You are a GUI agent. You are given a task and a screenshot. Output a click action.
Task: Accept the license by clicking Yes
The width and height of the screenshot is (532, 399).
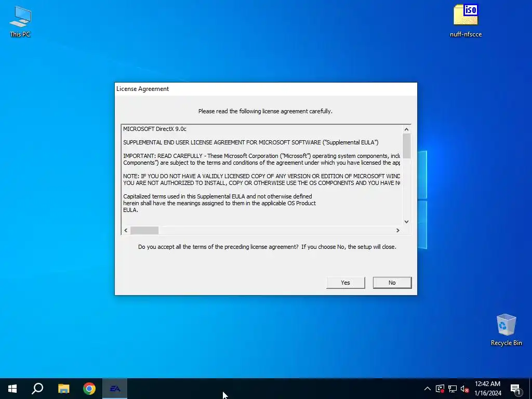345,283
